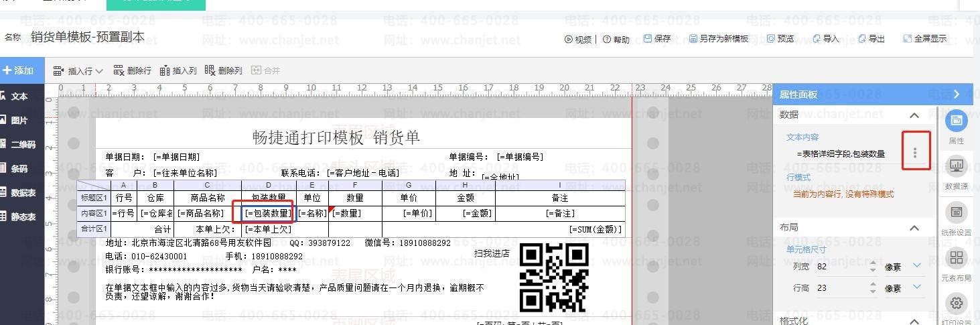
Task: Select the 二维码 QR code tool
Action: [x=18, y=145]
